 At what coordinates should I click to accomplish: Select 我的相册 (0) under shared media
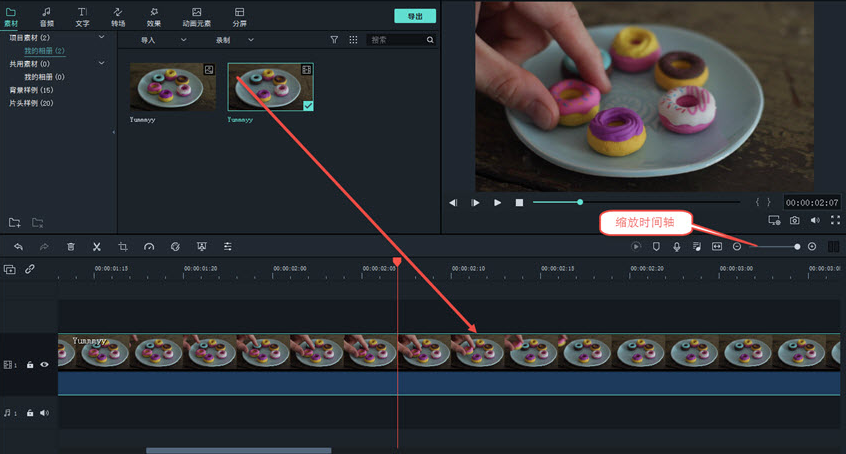[x=44, y=77]
